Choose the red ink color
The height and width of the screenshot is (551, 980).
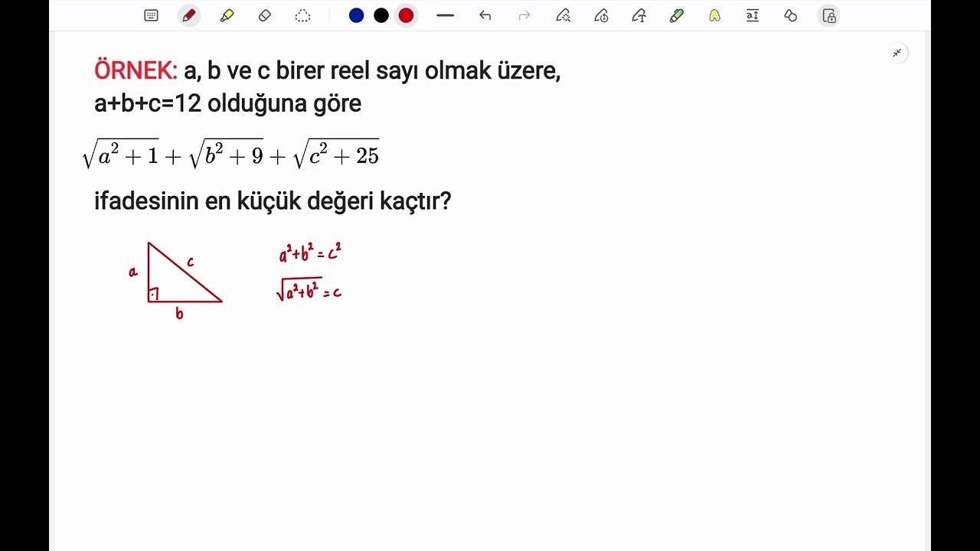[x=406, y=15]
